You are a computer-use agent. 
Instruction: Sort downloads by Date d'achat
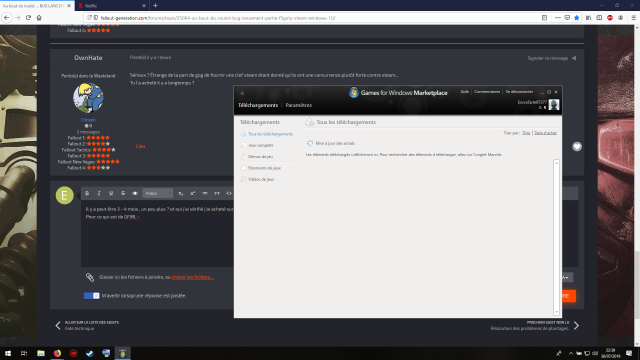[545, 133]
